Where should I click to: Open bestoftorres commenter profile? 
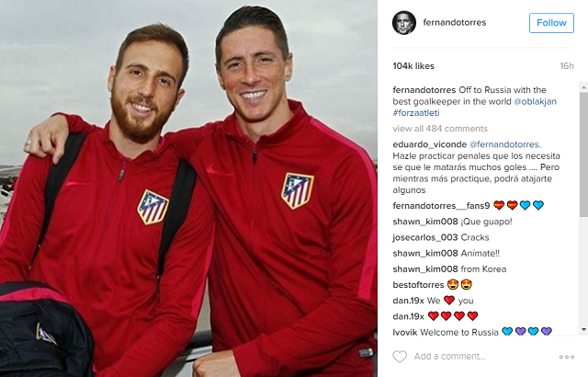click(418, 285)
